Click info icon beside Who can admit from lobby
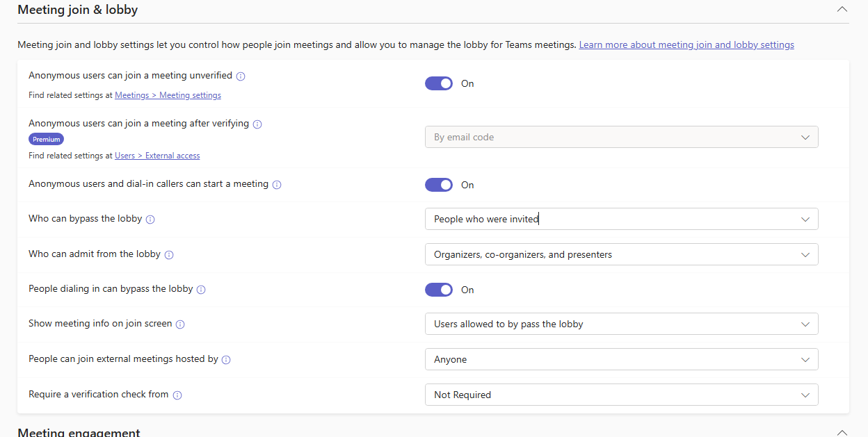The width and height of the screenshot is (868, 437). pos(169,255)
